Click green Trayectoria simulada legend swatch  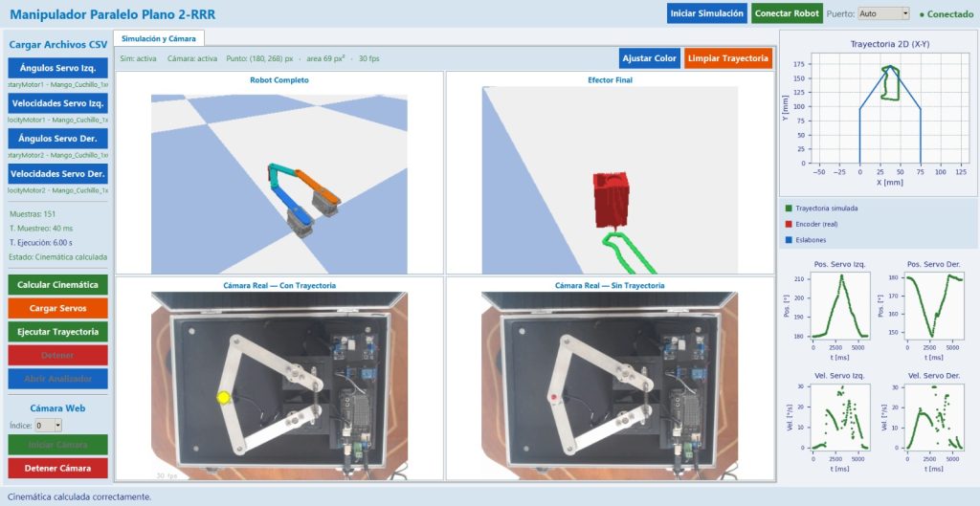click(789, 208)
